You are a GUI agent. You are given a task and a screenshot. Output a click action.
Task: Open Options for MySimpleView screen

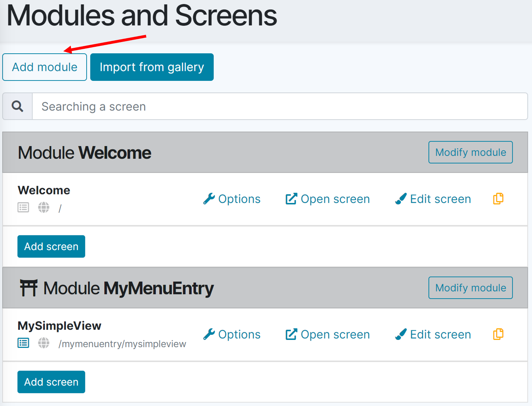[x=232, y=334]
